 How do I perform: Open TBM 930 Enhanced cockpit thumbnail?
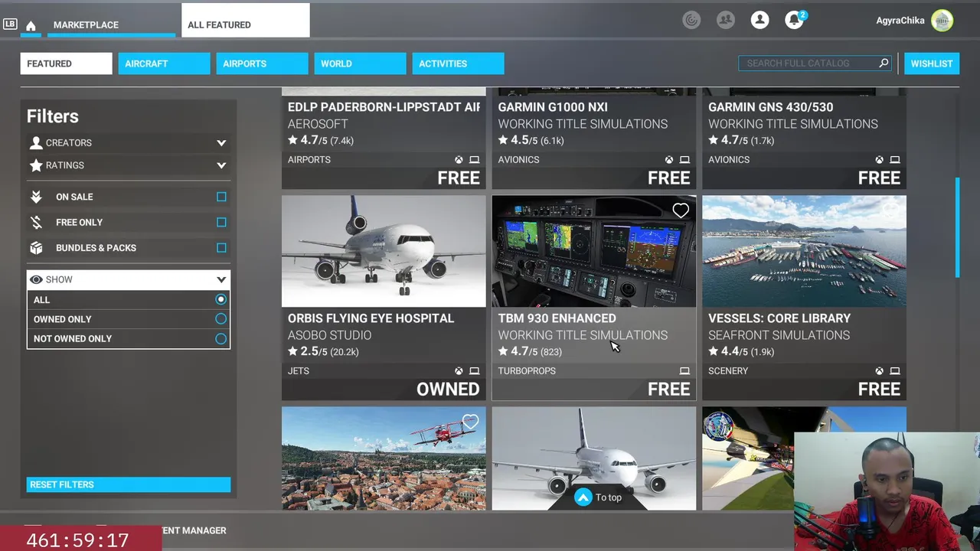(594, 251)
